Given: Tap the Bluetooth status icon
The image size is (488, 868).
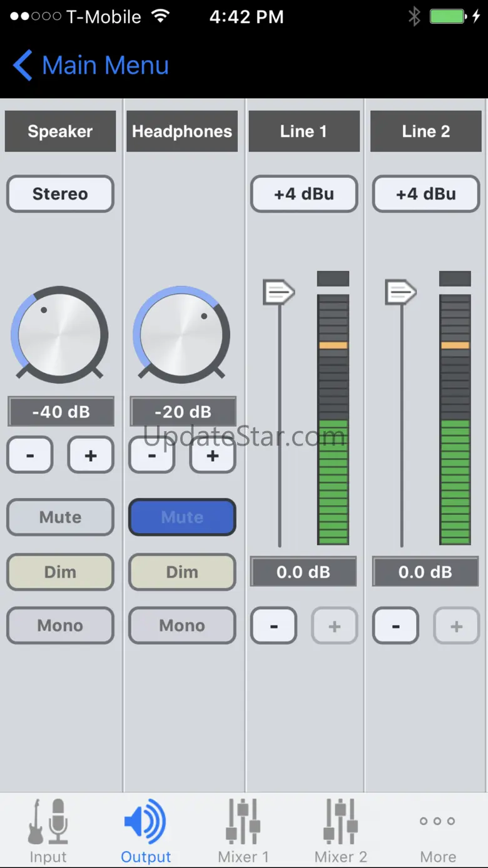Looking at the screenshot, I should 414,16.
